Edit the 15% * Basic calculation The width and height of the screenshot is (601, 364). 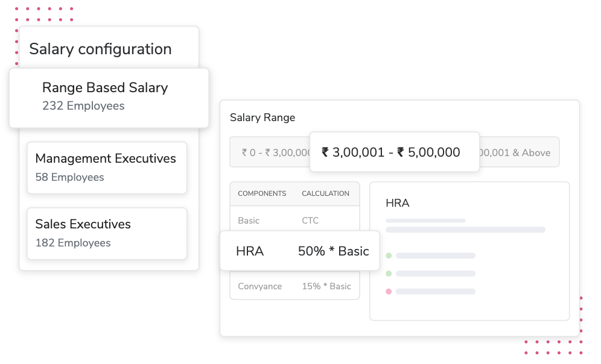click(326, 286)
